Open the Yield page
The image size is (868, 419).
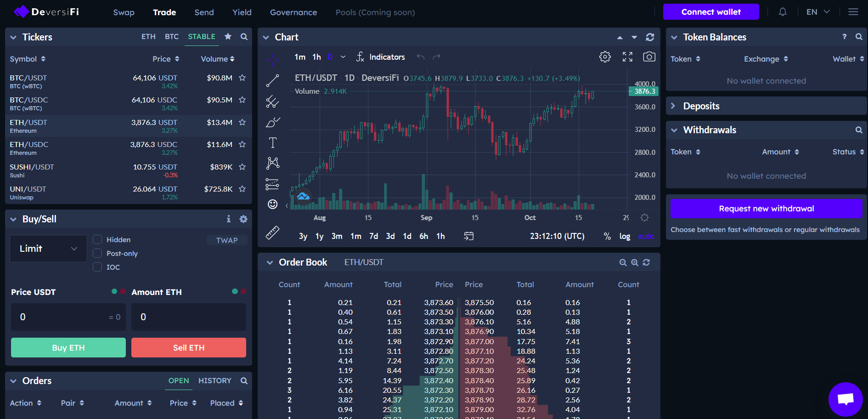(x=242, y=12)
